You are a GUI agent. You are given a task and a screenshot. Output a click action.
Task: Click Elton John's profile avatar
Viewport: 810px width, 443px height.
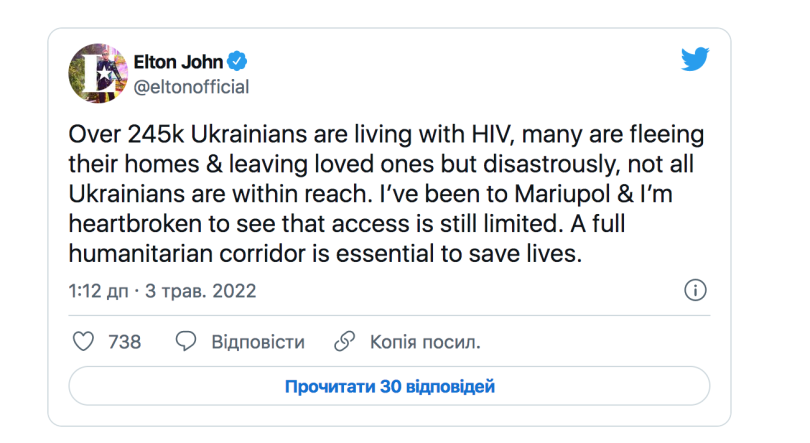coord(97,73)
